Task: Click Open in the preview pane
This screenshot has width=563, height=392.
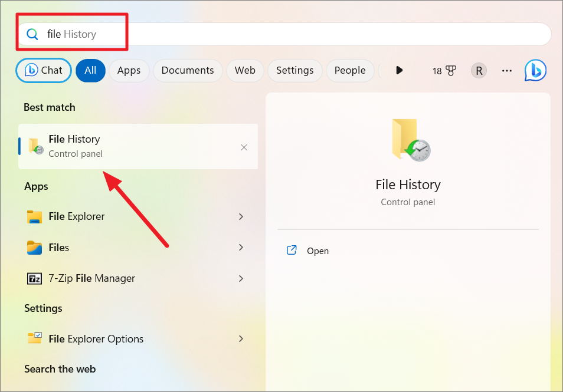Action: tap(317, 251)
